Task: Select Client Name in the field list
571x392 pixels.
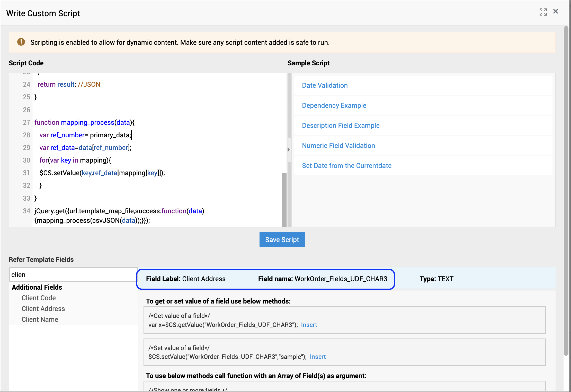Action: click(x=40, y=319)
